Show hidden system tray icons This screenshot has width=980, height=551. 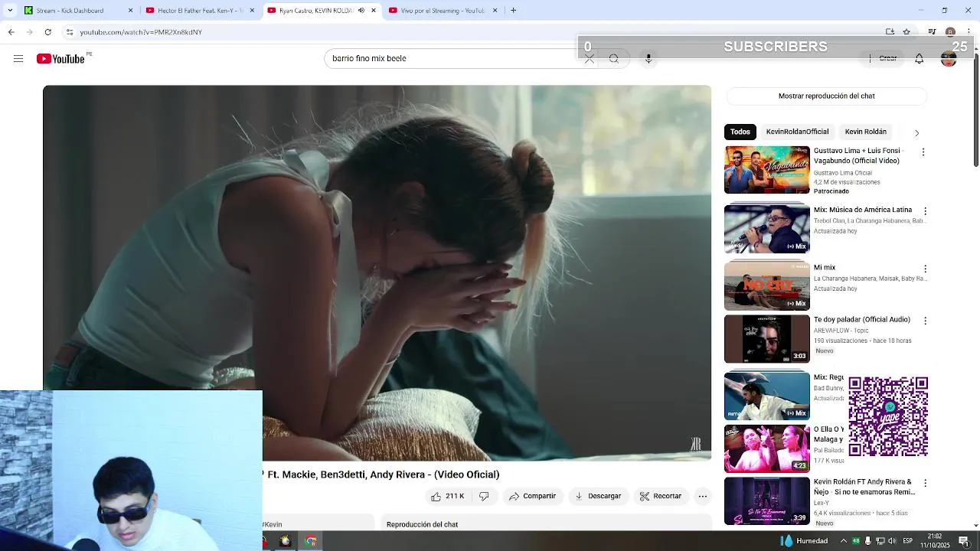pyautogui.click(x=844, y=541)
